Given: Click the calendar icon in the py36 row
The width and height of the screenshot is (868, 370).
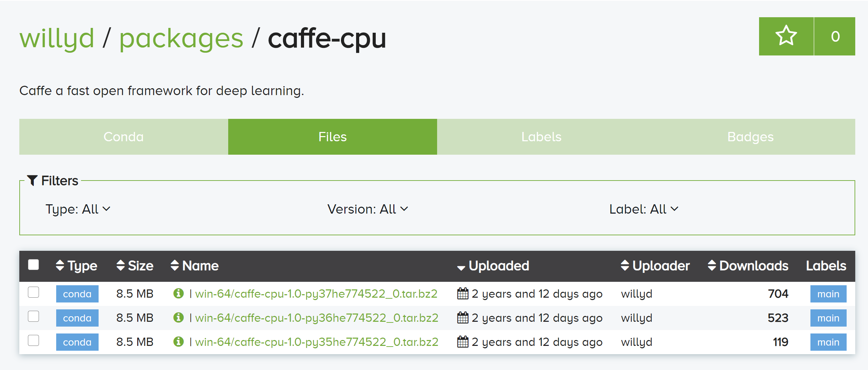Looking at the screenshot, I should click(x=463, y=318).
